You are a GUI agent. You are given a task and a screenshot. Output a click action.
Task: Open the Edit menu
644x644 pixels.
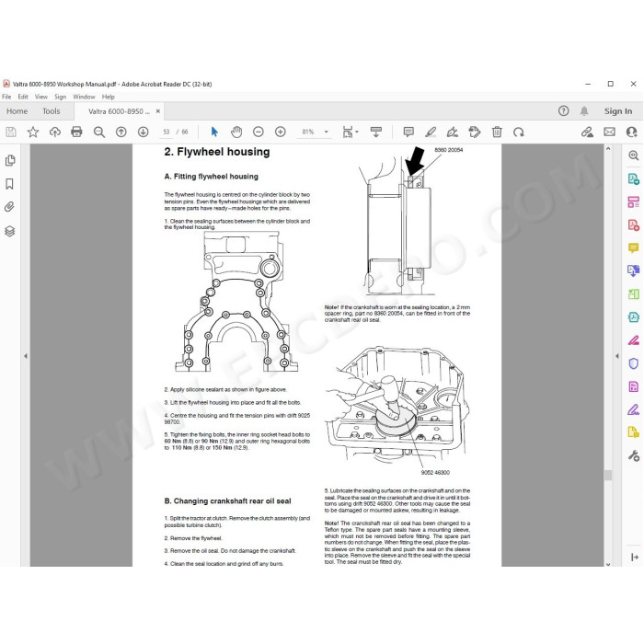tap(23, 97)
